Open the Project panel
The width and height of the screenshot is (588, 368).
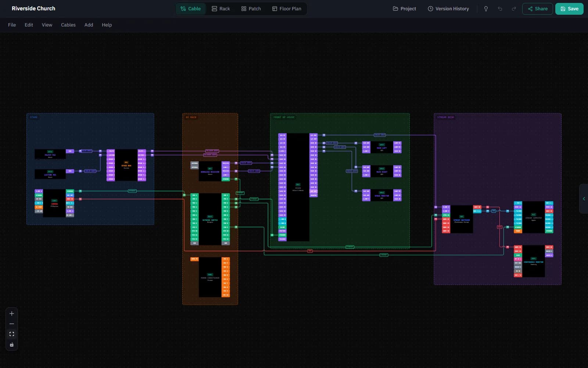point(404,9)
